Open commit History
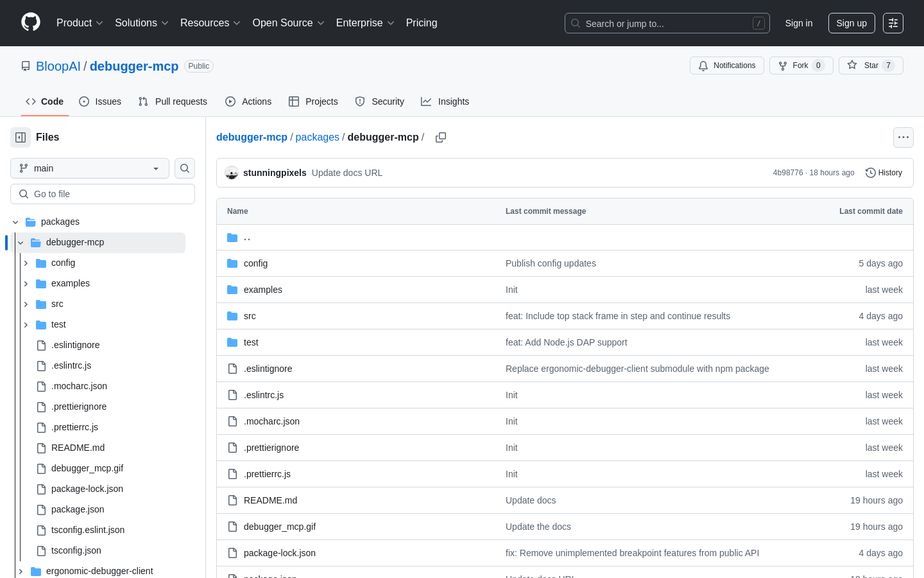 [884, 173]
